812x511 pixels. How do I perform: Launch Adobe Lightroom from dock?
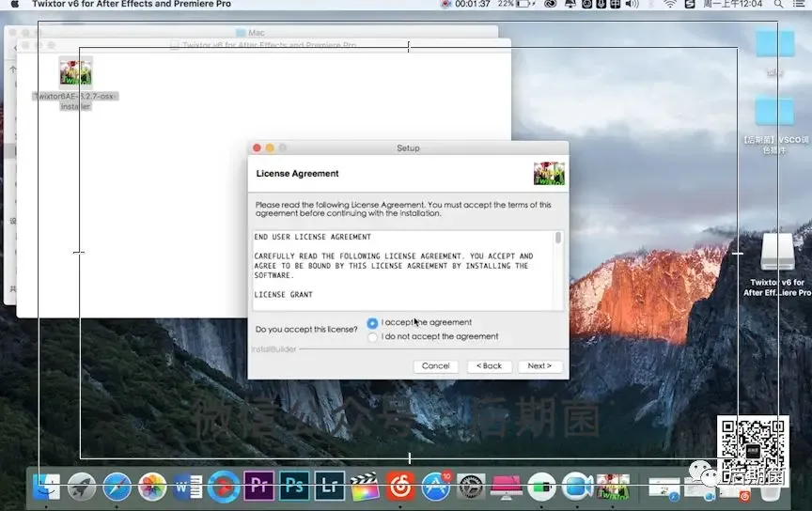(x=329, y=486)
